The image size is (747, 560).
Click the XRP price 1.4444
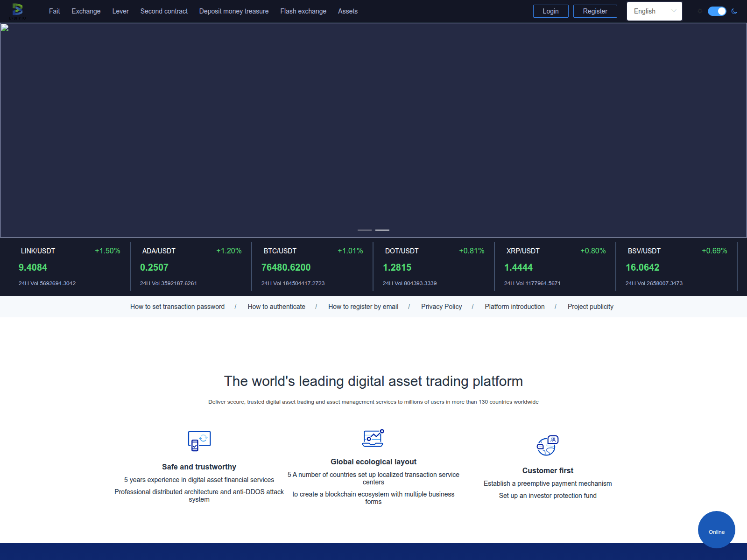[x=518, y=267]
